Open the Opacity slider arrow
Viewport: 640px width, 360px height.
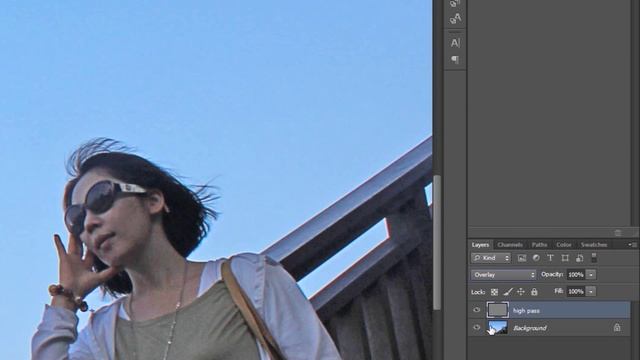(591, 275)
